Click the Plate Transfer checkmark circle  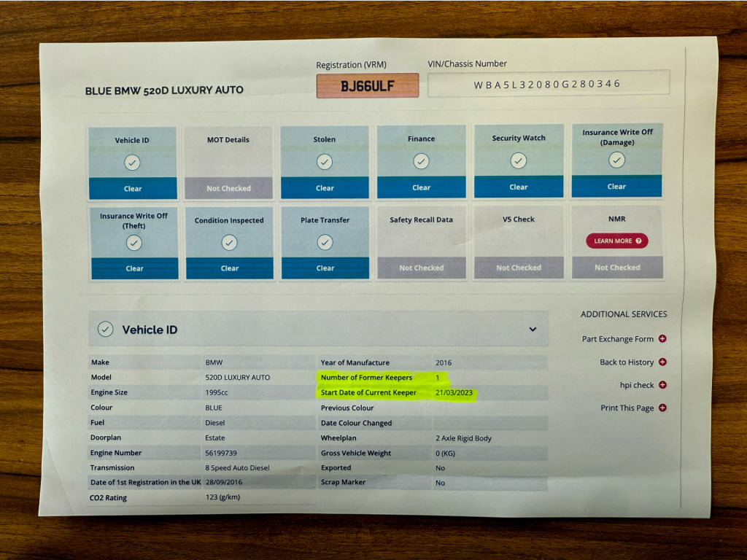[x=325, y=242]
